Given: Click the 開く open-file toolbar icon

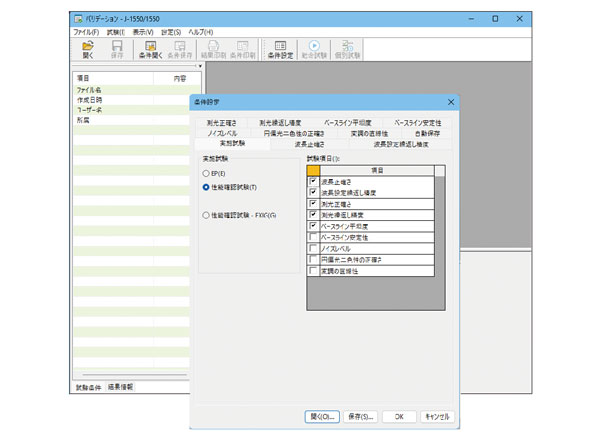Looking at the screenshot, I should pos(88,50).
